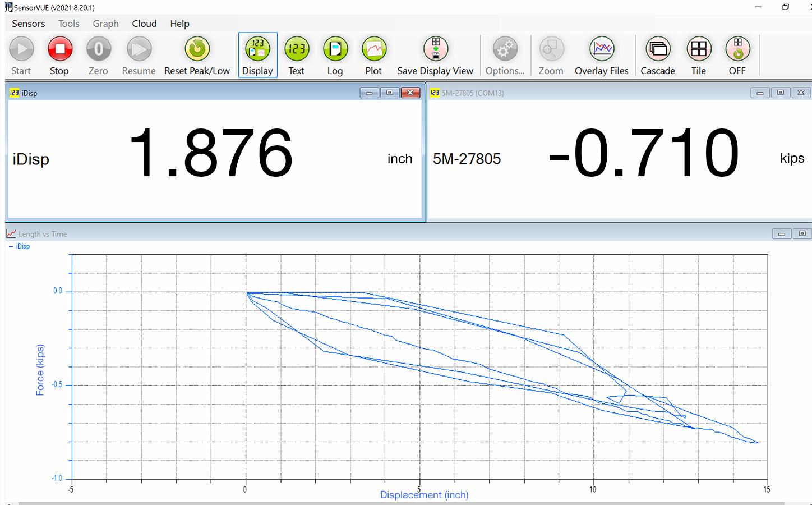
Task: Click the iDisp legend entry
Action: 20,246
